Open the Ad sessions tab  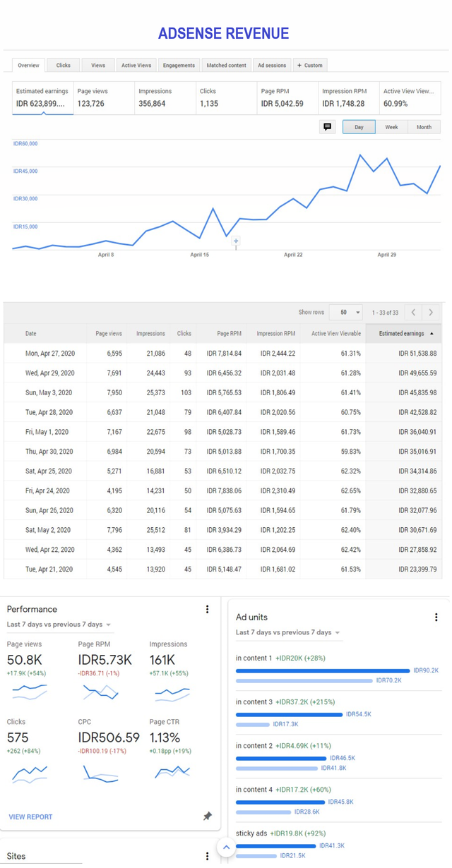click(x=272, y=65)
